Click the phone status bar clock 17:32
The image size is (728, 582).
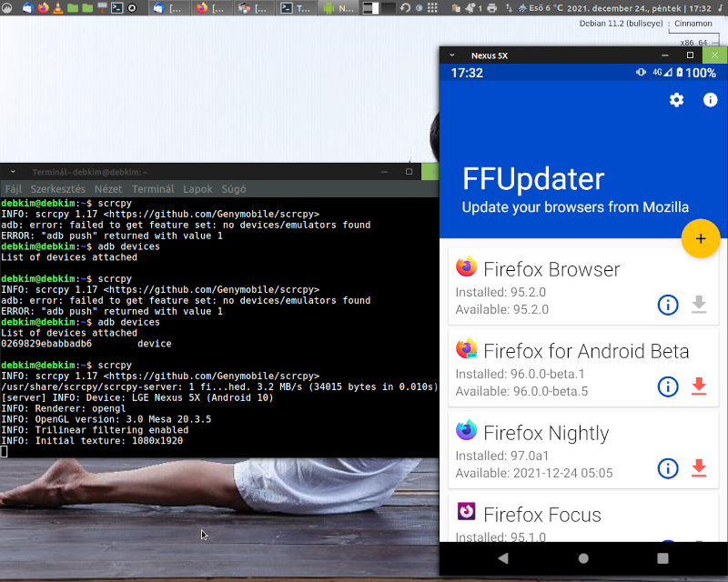[467, 73]
